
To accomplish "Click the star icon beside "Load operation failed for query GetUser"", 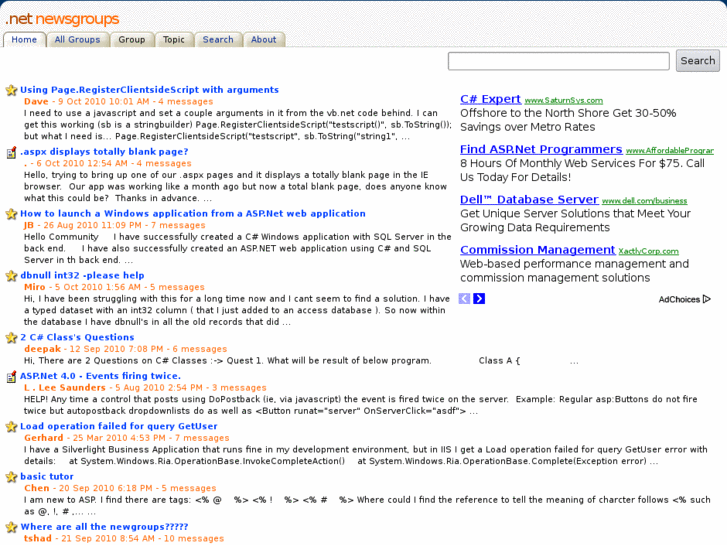I will click(x=12, y=427).
